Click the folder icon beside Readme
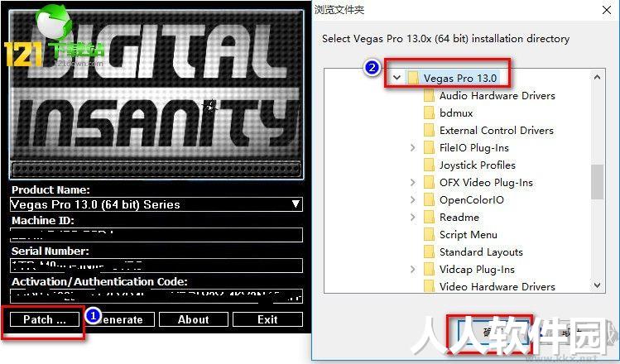This screenshot has height=364, width=620. [429, 218]
